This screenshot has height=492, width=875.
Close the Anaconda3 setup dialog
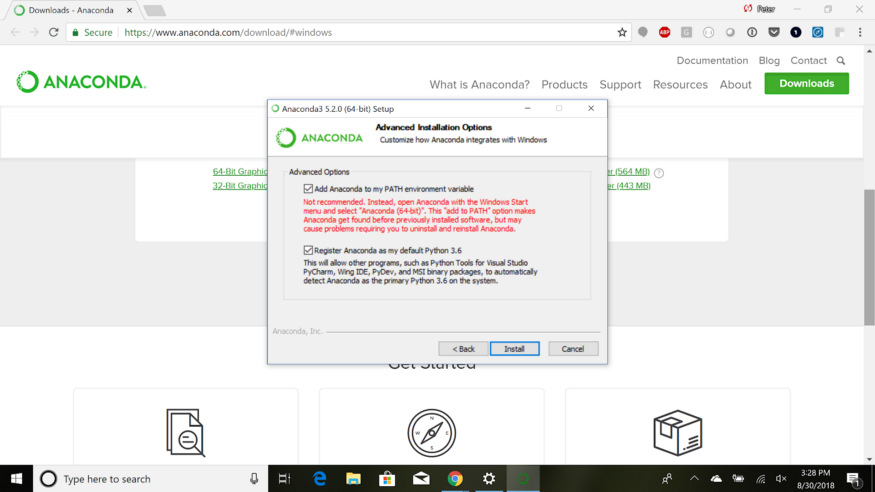pyautogui.click(x=591, y=108)
